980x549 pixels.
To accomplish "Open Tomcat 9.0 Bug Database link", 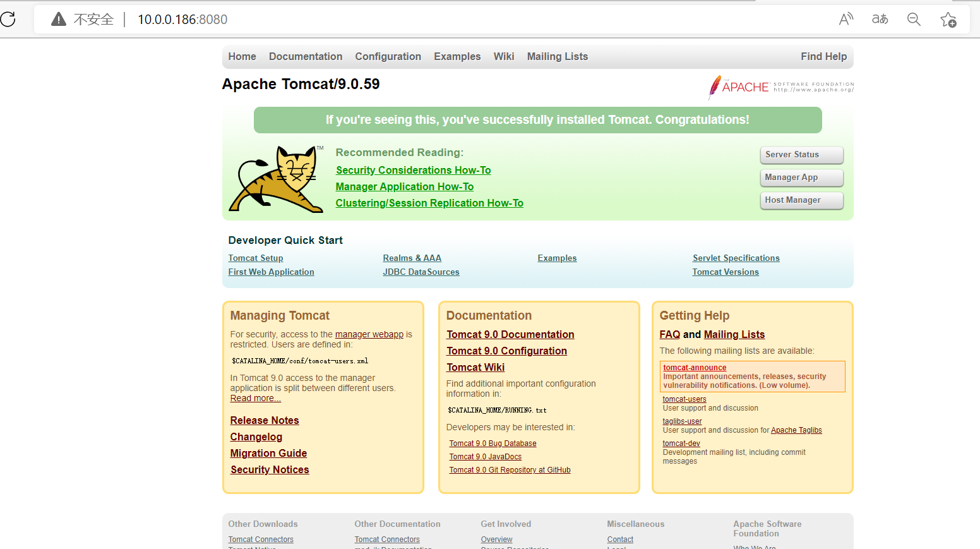I will pos(493,443).
